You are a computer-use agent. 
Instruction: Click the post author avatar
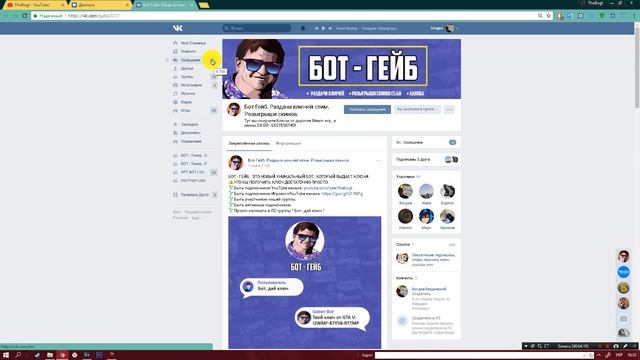pos(236,163)
